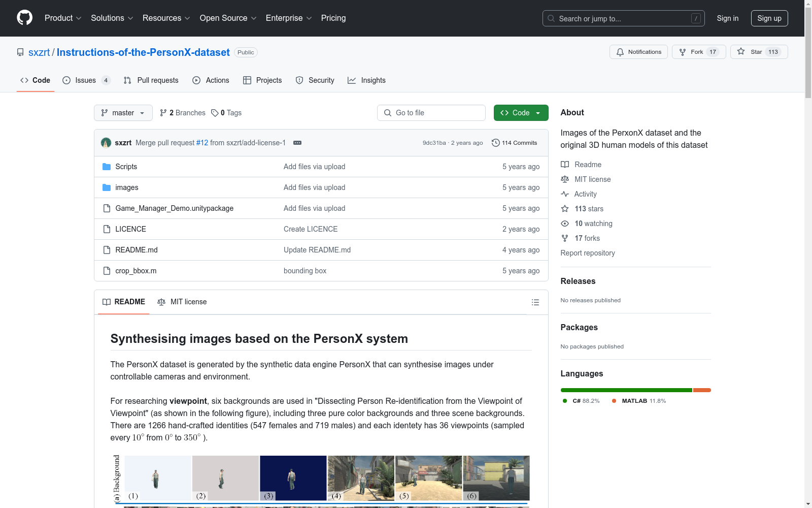812x508 pixels.
Task: Expand commit message ellipsis
Action: pyautogui.click(x=297, y=143)
